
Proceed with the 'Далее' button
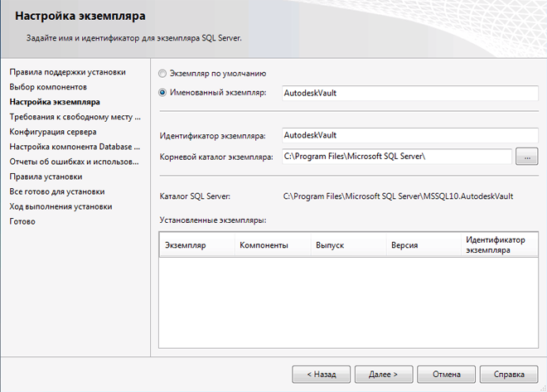tap(384, 375)
